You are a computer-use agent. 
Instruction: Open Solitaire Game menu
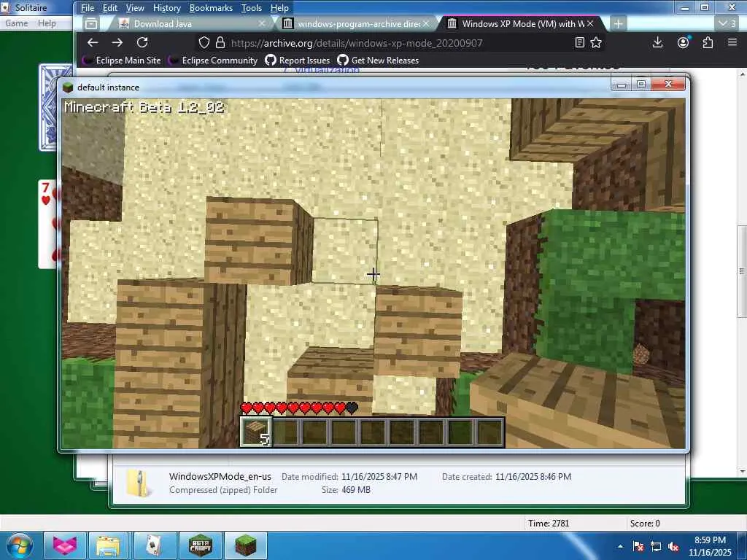point(17,23)
